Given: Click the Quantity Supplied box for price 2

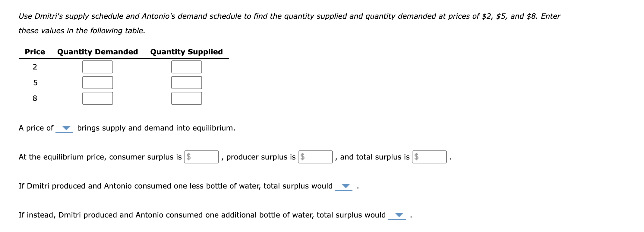Looking at the screenshot, I should pos(186,66).
